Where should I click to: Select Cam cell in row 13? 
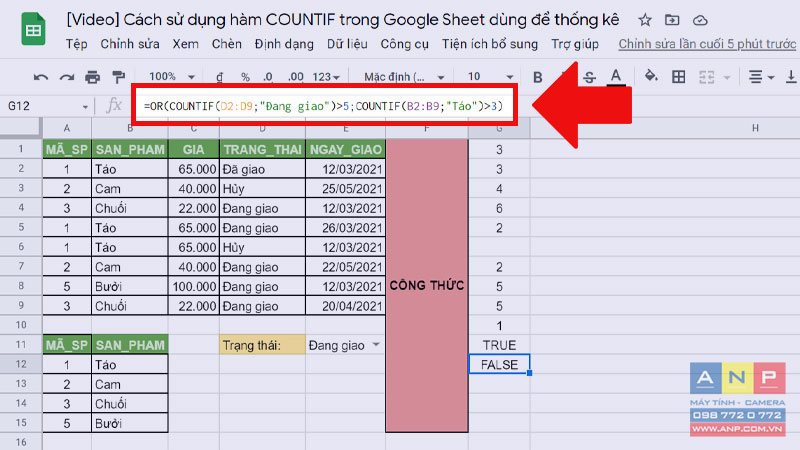[x=130, y=384]
